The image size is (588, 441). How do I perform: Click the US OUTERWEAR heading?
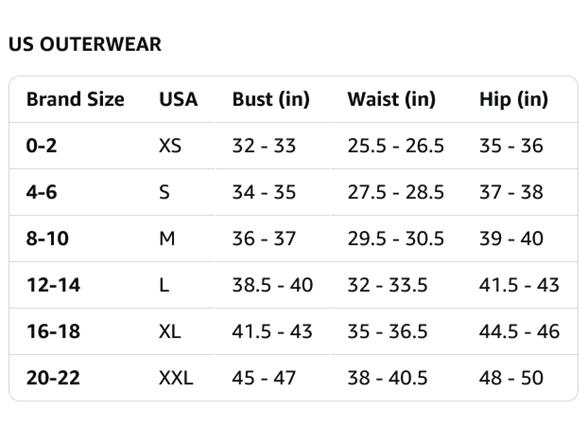(x=85, y=44)
